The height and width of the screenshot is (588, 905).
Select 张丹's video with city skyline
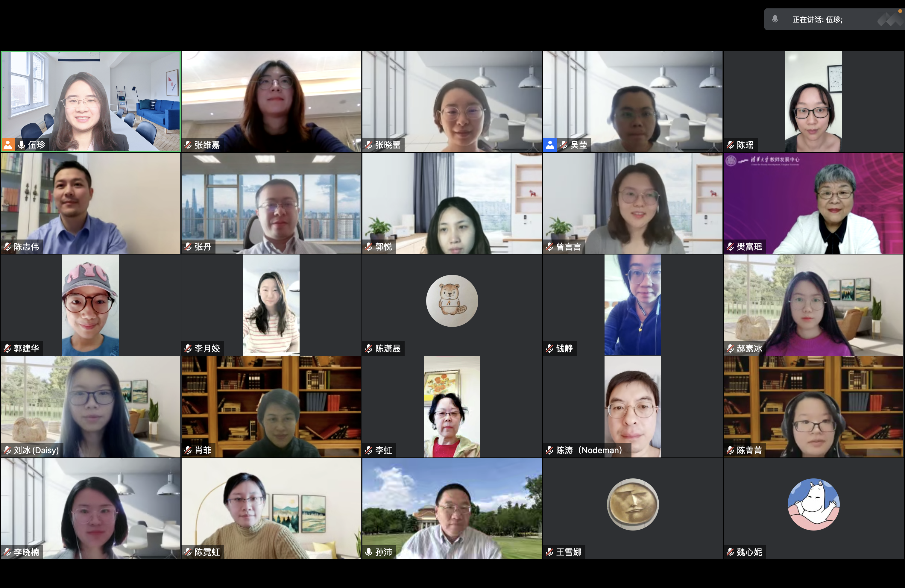[x=271, y=203]
